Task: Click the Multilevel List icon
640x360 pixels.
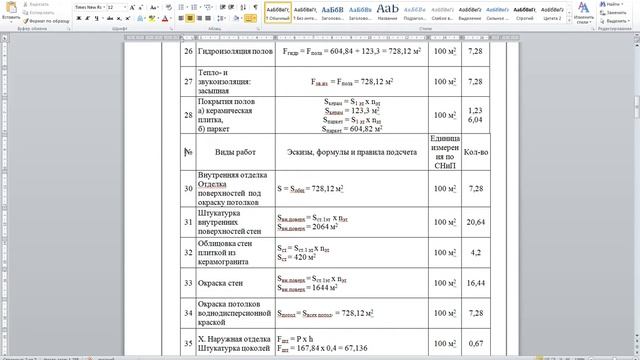Action: tap(208, 7)
